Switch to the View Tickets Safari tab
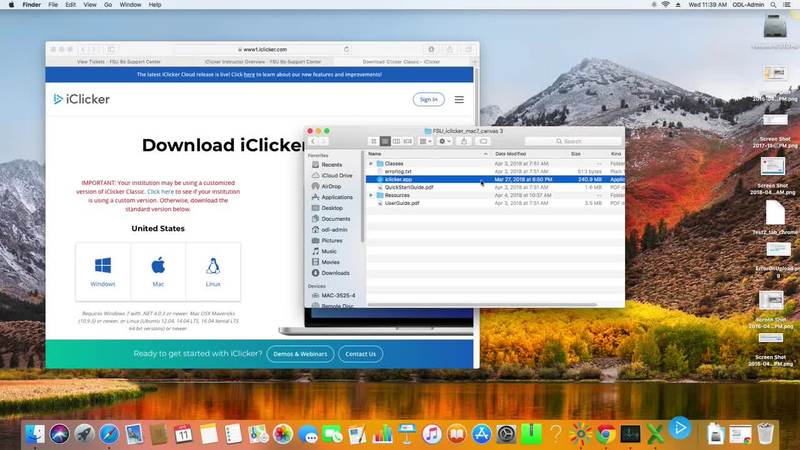This screenshot has height=450, width=800. (118, 62)
